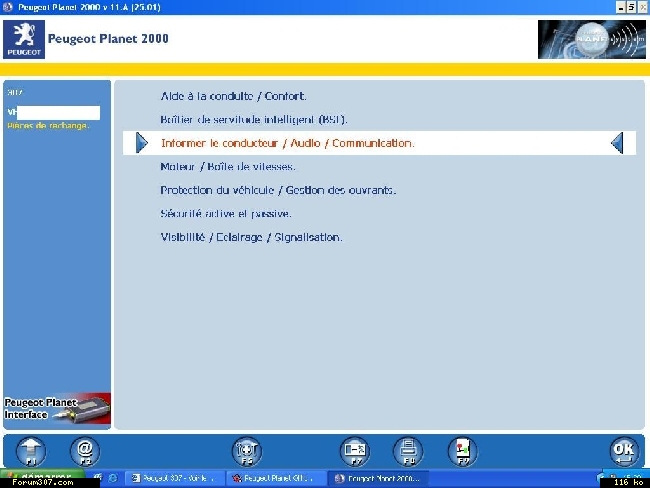The width and height of the screenshot is (650, 488).
Task: Click the F8 printer icon
Action: [x=408, y=452]
